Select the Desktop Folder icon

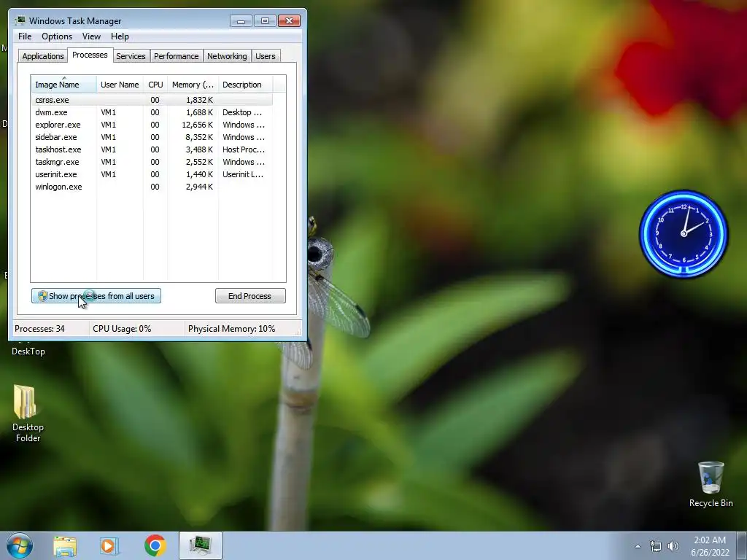pyautogui.click(x=28, y=413)
